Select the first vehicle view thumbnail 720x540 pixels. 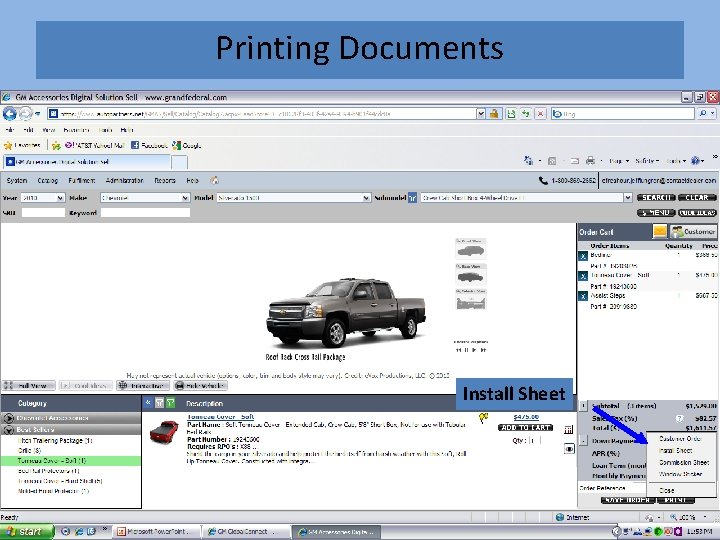[x=471, y=249]
